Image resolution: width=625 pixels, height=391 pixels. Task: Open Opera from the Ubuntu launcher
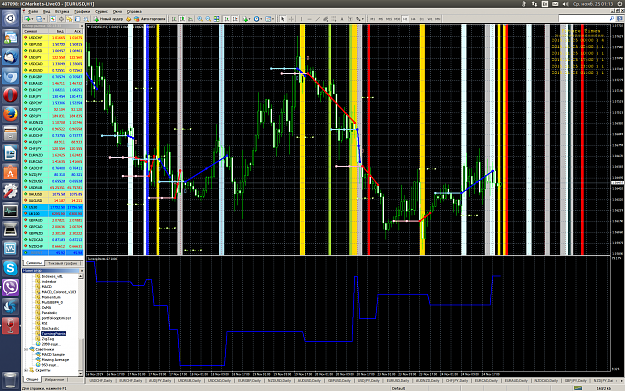tap(10, 95)
